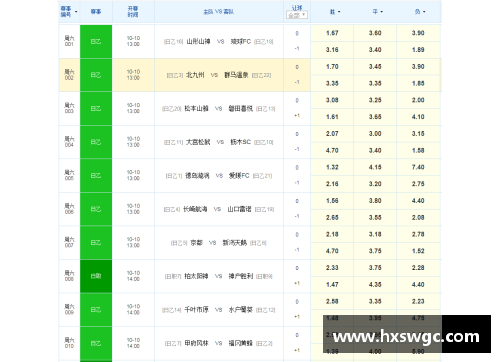
Task: Open home team 山形山神 in match 001
Action: pos(198,41)
